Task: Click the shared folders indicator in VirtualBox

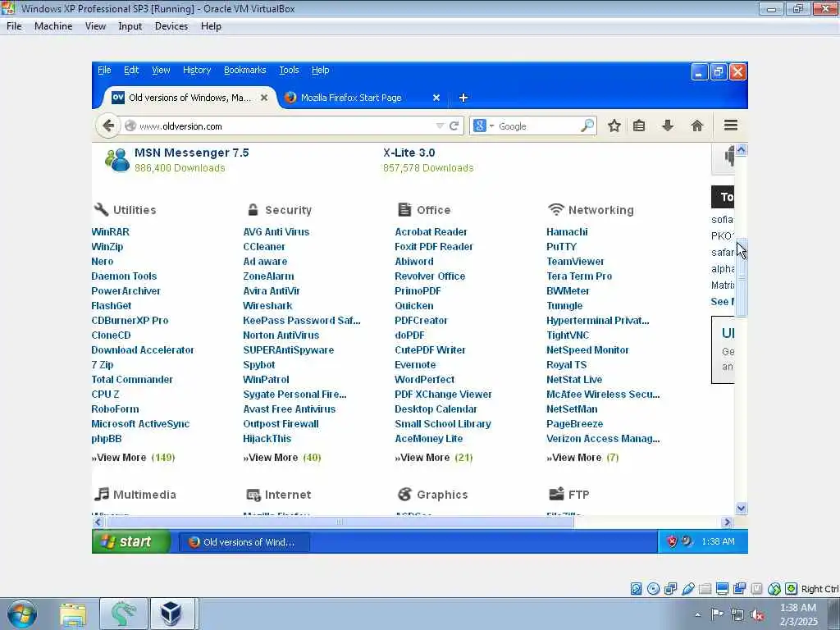Action: click(x=705, y=589)
